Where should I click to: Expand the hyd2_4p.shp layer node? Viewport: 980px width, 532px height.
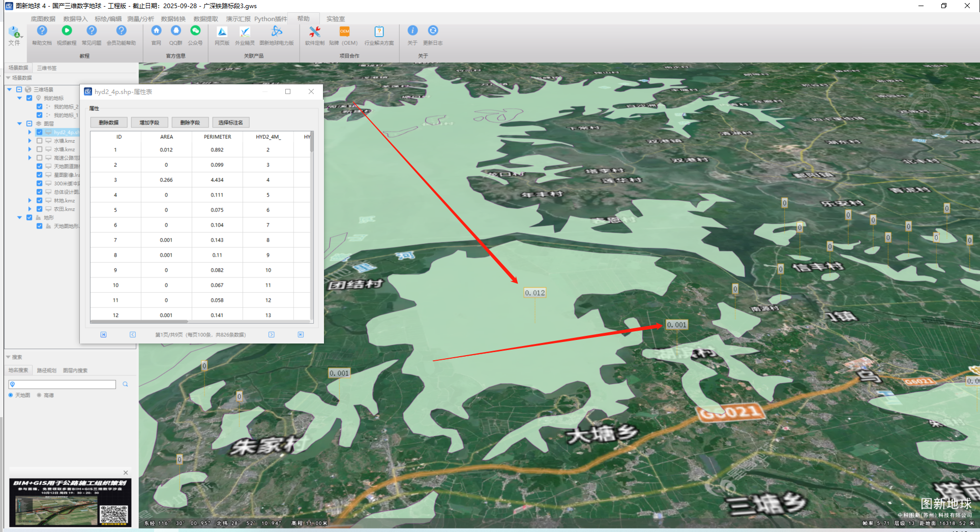click(30, 132)
